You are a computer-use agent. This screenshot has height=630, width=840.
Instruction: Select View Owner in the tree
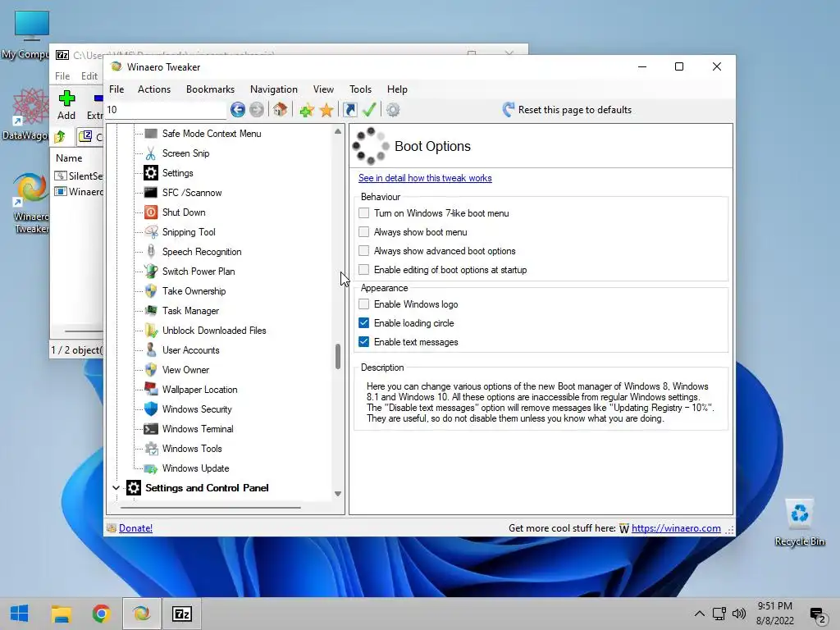tap(186, 370)
